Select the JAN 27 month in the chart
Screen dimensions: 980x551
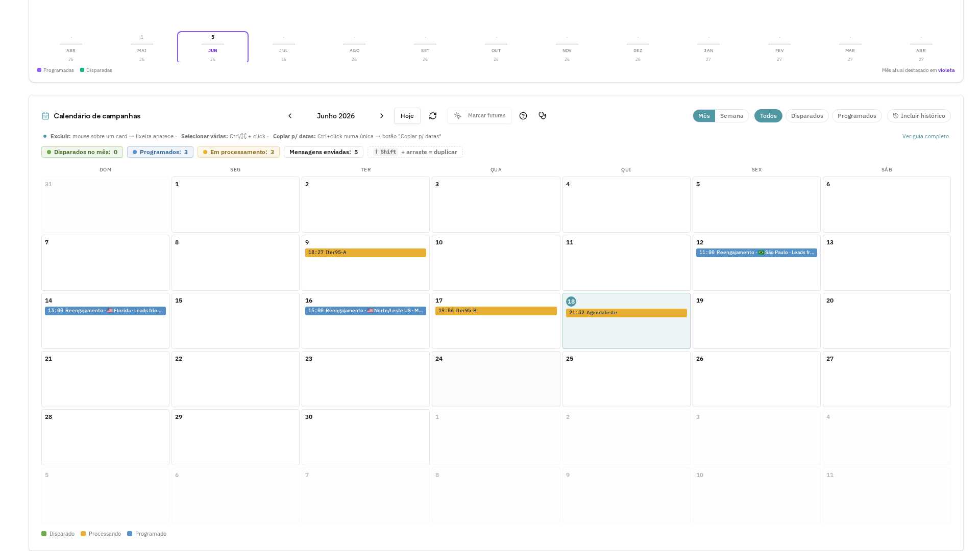[x=708, y=47]
